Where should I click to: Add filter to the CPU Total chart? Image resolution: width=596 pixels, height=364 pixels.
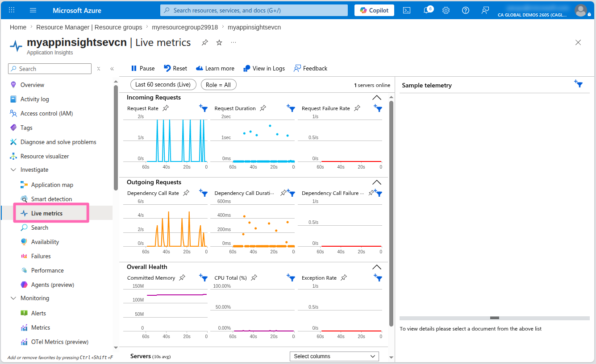click(x=291, y=277)
